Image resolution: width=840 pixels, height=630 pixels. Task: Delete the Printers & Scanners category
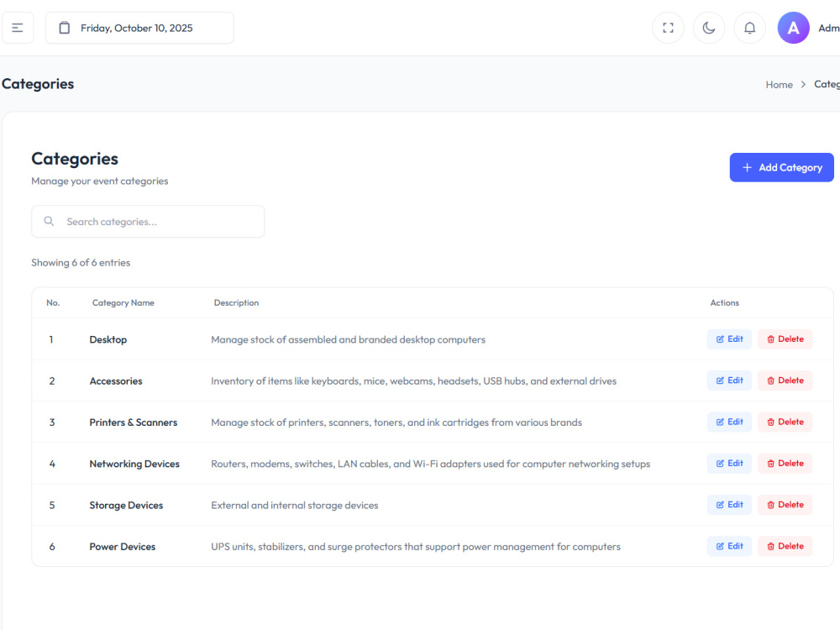pos(785,423)
